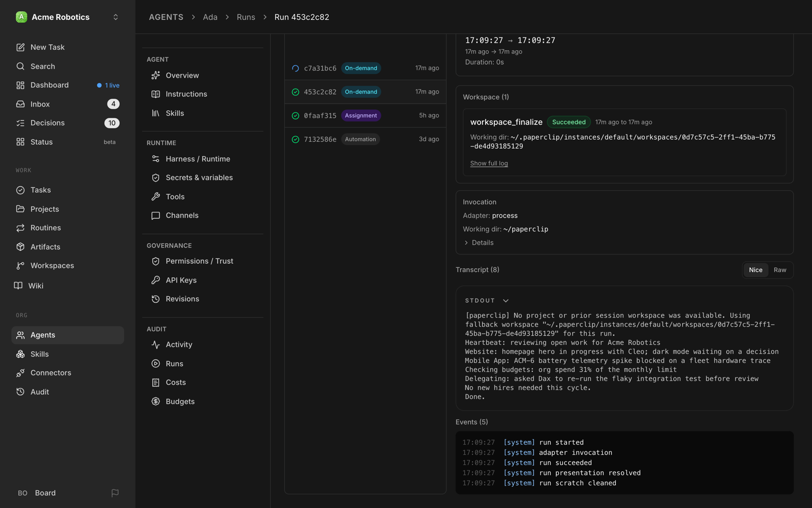The width and height of the screenshot is (812, 508).
Task: Open Workspaces branch icon
Action: point(20,266)
